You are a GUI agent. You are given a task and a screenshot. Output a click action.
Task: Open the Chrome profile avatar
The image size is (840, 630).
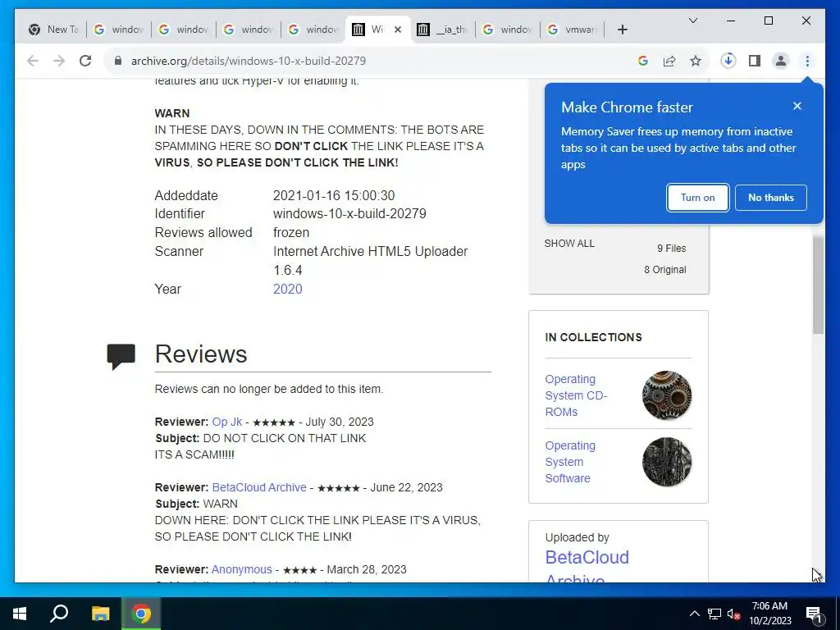pos(781,61)
